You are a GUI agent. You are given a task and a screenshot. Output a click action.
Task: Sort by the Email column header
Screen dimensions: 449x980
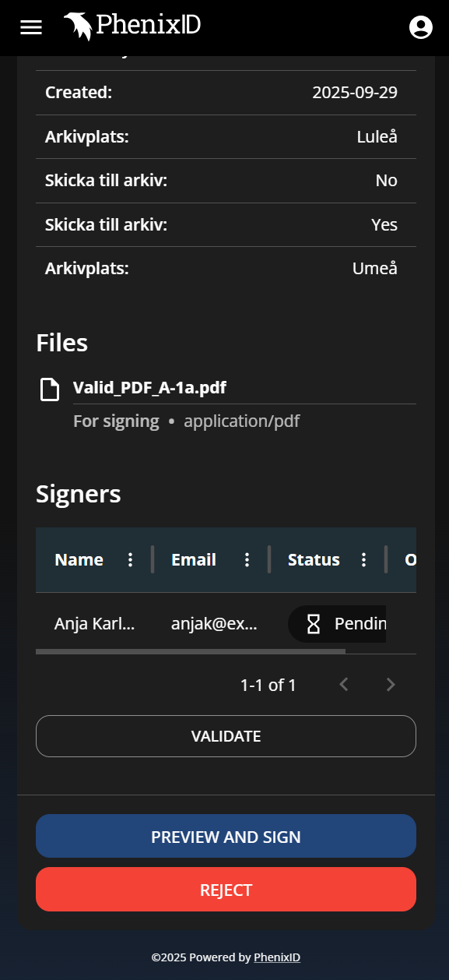(194, 560)
